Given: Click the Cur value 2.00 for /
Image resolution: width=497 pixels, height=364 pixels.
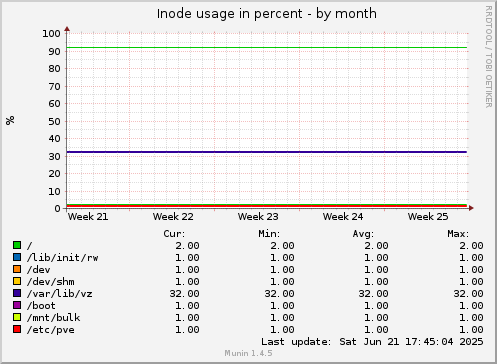Looking at the screenshot, I should pyautogui.click(x=187, y=246).
